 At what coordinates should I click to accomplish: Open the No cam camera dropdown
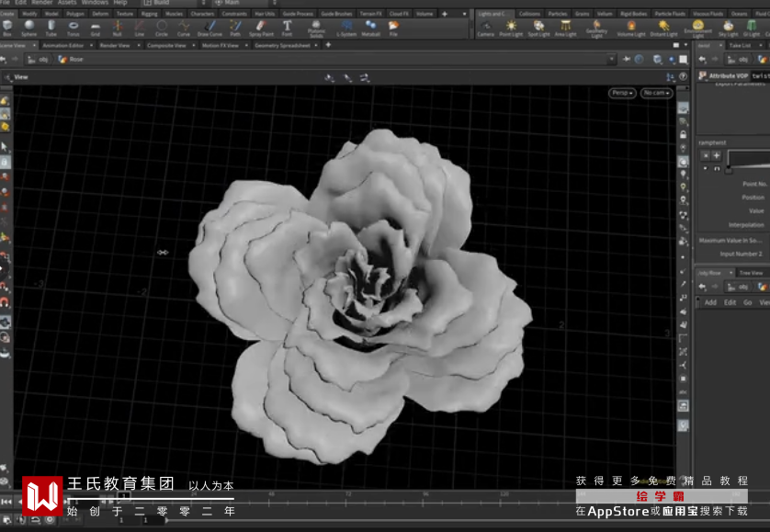coord(655,93)
